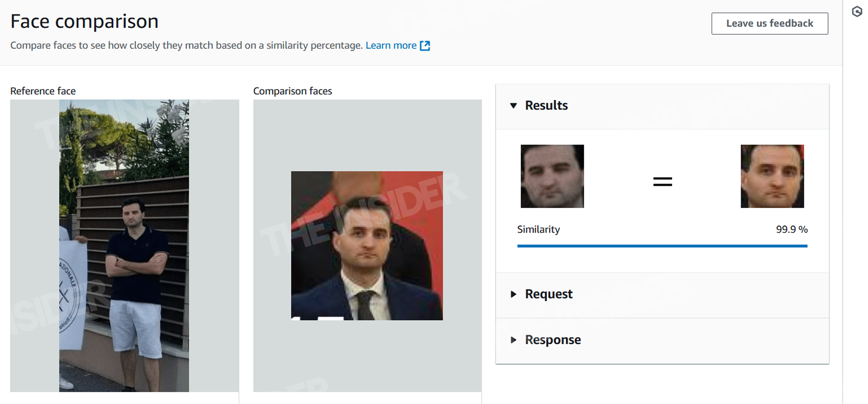Click the Similarity label text
This screenshot has width=868, height=404.
click(x=538, y=229)
